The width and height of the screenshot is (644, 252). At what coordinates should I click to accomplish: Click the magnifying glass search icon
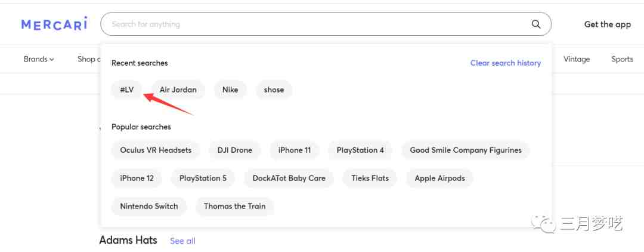(x=535, y=24)
